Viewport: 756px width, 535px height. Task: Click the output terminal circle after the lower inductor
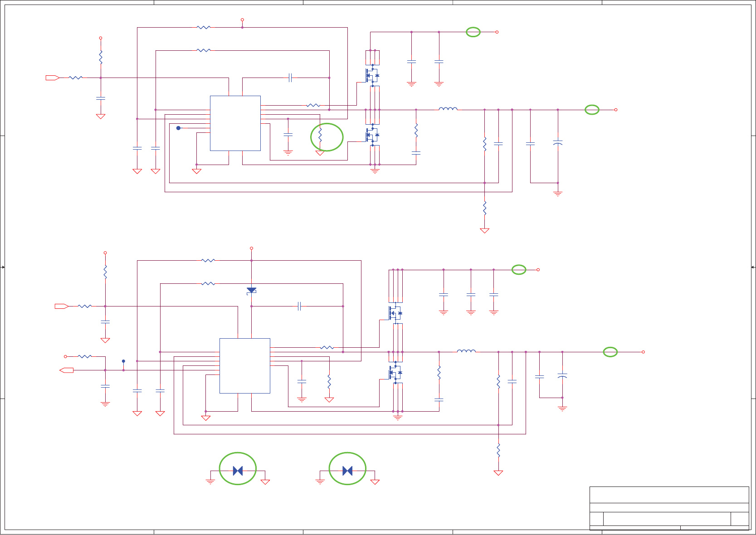[643, 352]
